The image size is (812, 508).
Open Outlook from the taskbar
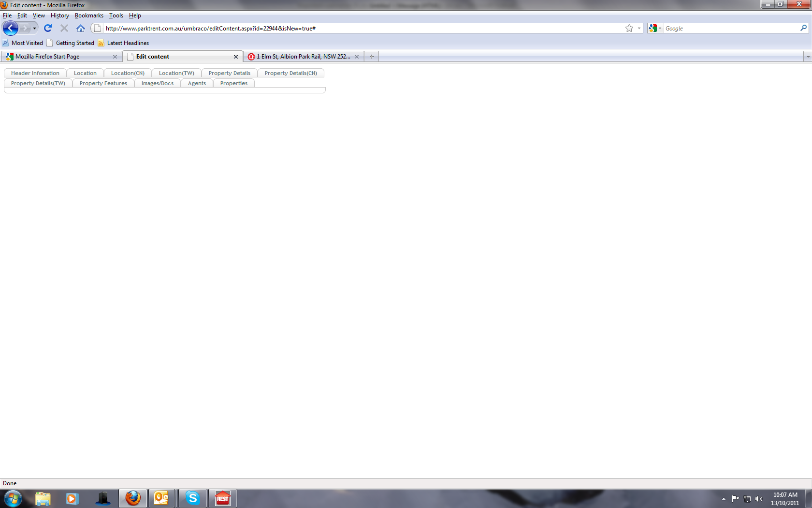point(161,498)
